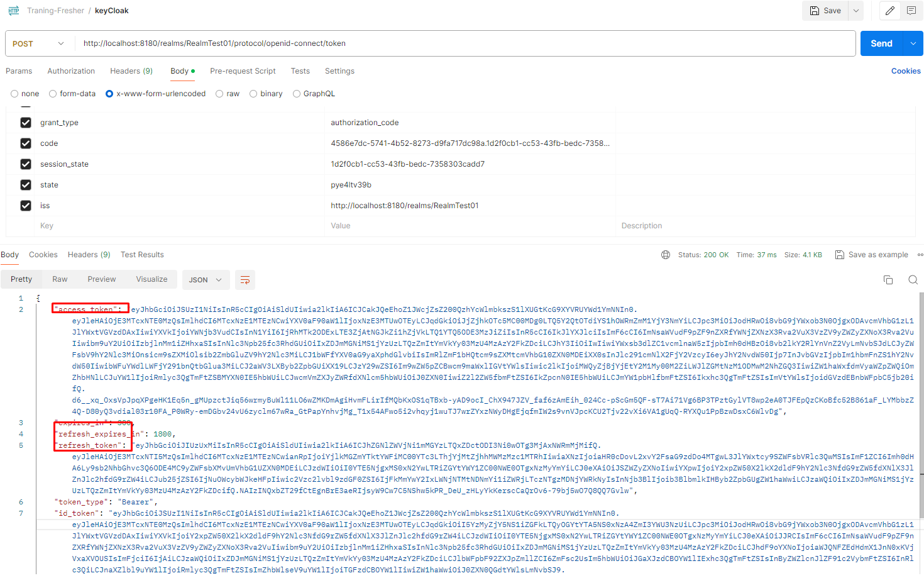Select the raw body type

[x=219, y=94]
